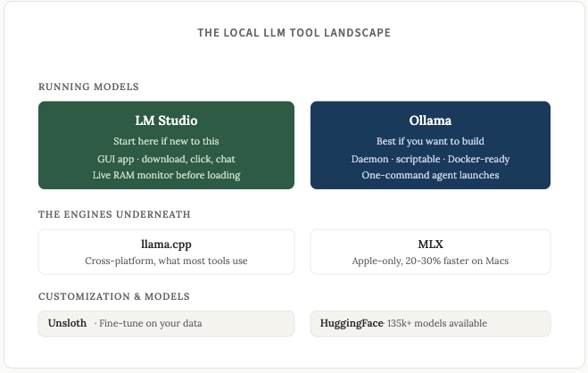Click 'Live RAM monitor before loading' text
This screenshot has height=373, width=588.
(x=166, y=176)
